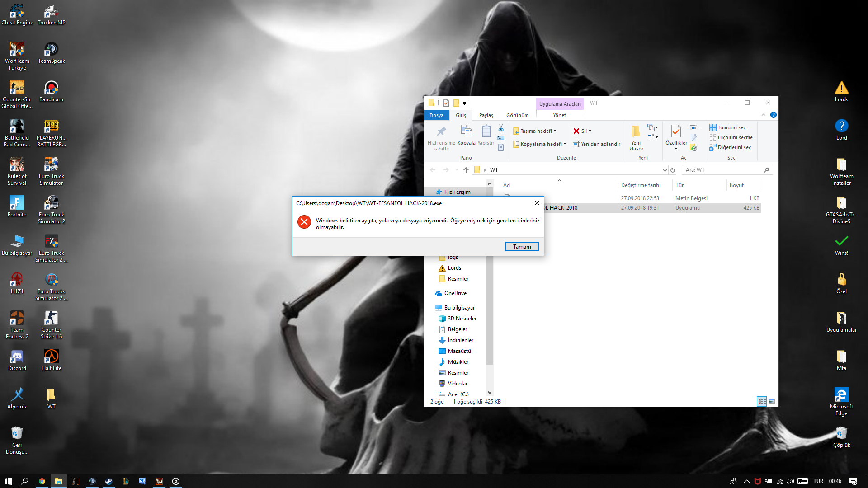The image size is (868, 488).
Task: Click the Explorer help question mark
Action: [774, 115]
